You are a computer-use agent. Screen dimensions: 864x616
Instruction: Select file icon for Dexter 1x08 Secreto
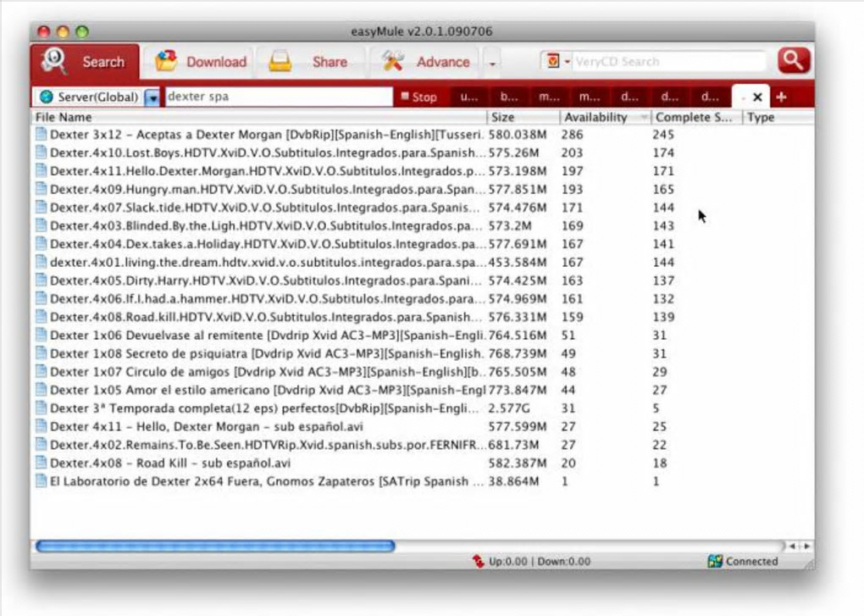[x=41, y=352]
